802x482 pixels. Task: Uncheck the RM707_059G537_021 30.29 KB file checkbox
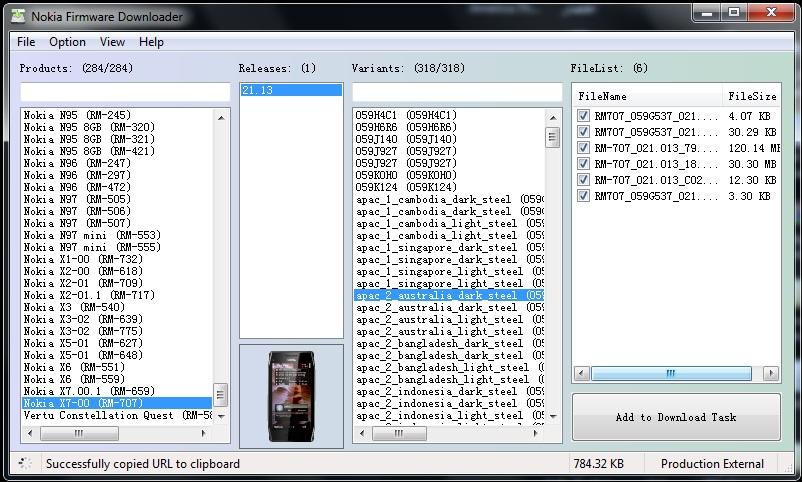point(583,132)
